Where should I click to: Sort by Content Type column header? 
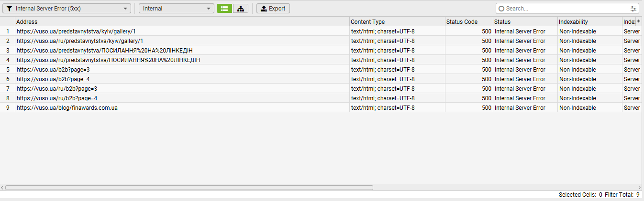tap(397, 22)
